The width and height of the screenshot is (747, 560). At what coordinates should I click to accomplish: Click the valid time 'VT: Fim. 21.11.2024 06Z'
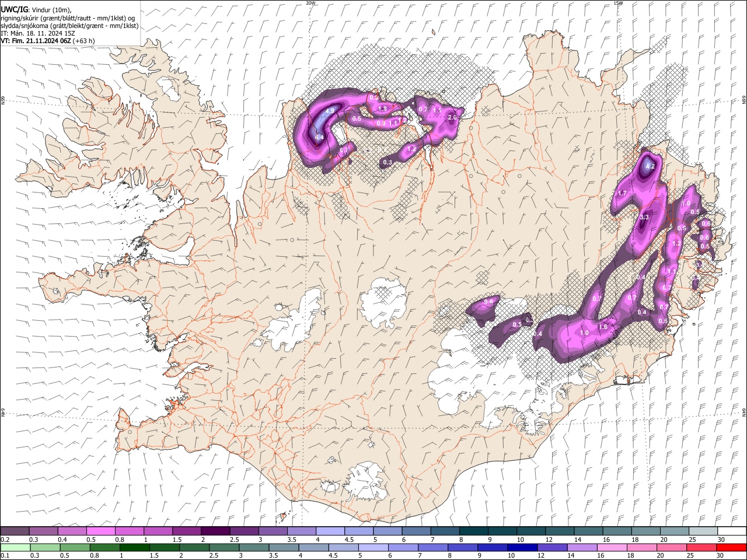[x=36, y=41]
